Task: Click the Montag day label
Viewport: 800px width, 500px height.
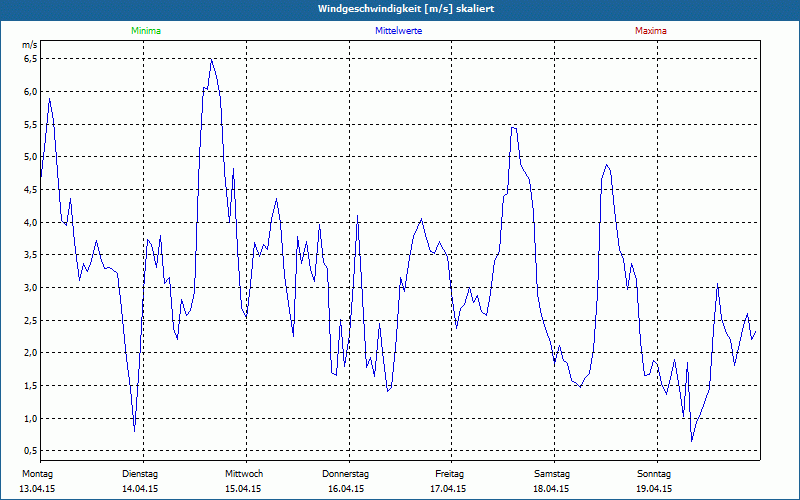Action: pyautogui.click(x=37, y=474)
